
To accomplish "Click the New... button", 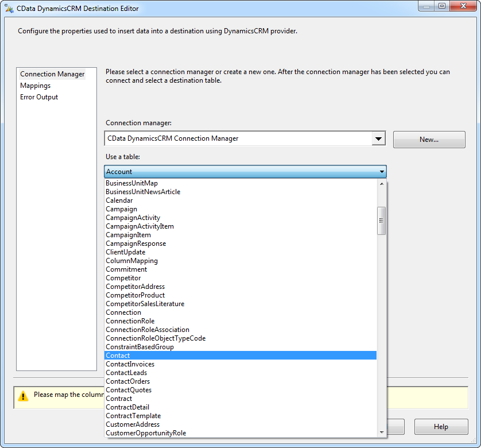I will (429, 140).
